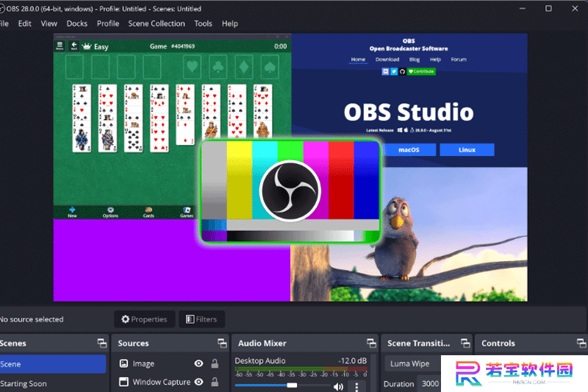
Task: Select the Starting Soon scene
Action: pyautogui.click(x=52, y=383)
